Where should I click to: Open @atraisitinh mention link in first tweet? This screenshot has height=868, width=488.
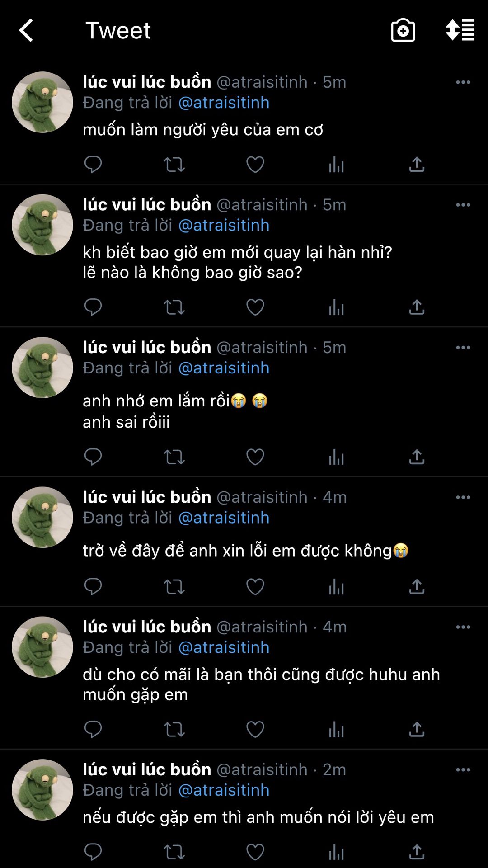pyautogui.click(x=224, y=103)
